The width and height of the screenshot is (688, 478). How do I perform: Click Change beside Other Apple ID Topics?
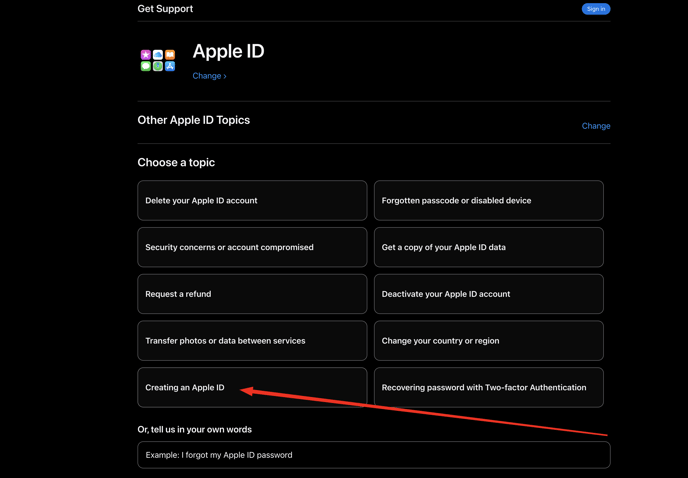(x=596, y=126)
